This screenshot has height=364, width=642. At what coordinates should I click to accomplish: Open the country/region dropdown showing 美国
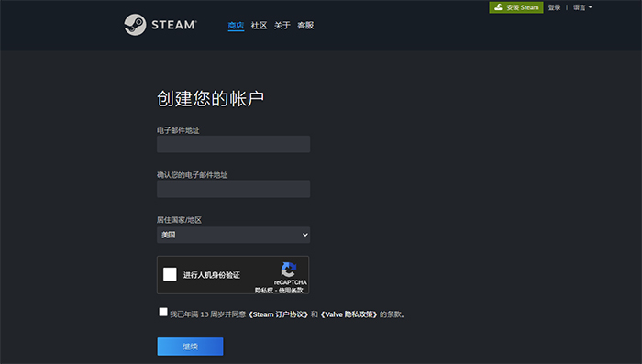(x=233, y=235)
